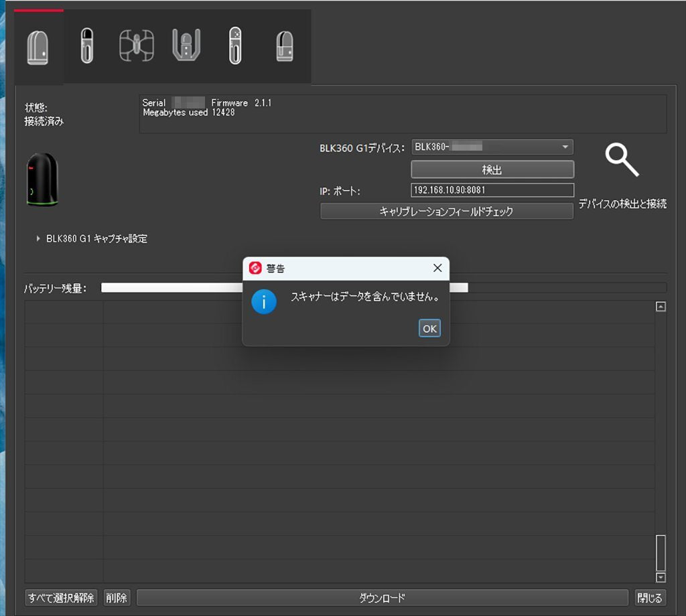Click the Firmware 2.1.1 text
This screenshot has width=686, height=616.
[x=241, y=102]
